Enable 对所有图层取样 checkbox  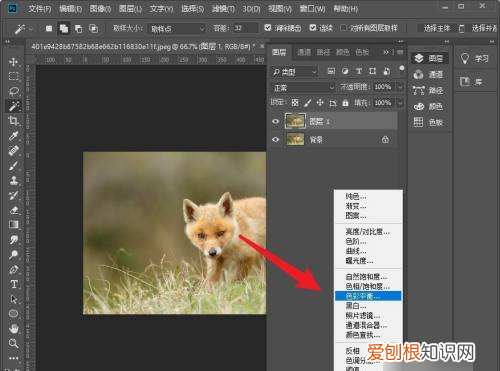point(343,28)
